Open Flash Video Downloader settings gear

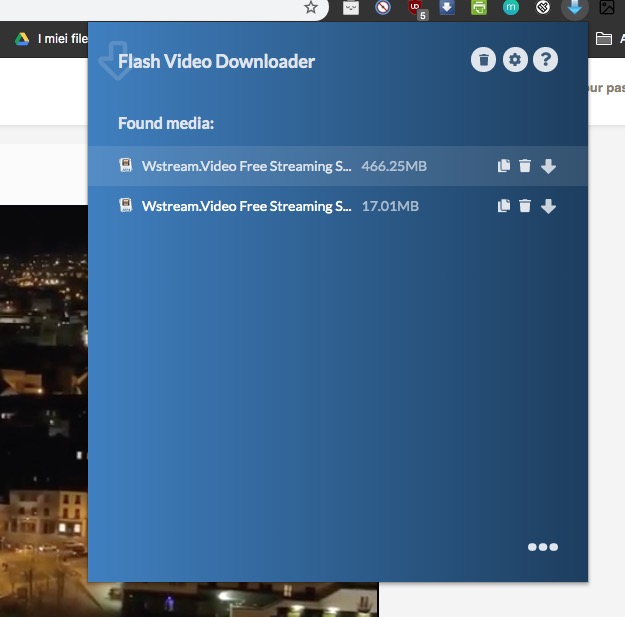[x=514, y=61]
